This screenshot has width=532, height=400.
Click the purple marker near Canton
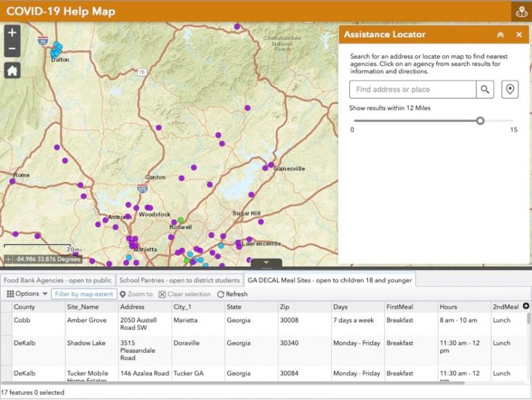coord(181,178)
